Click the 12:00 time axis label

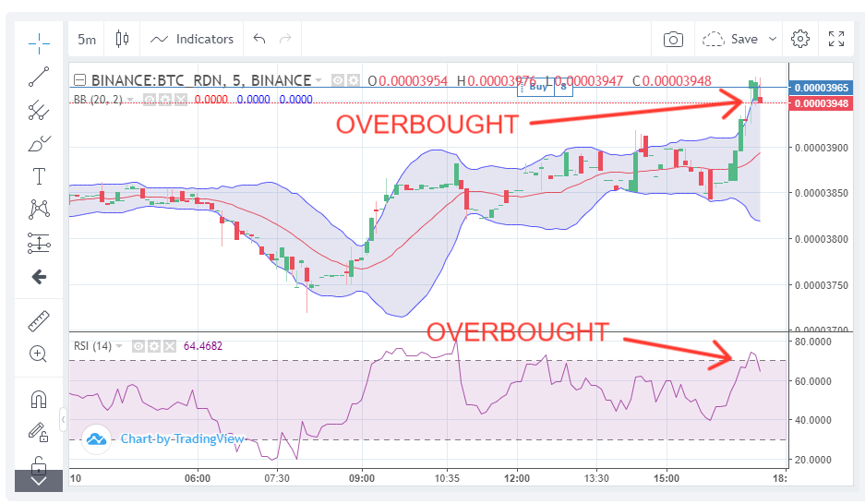coord(517,478)
